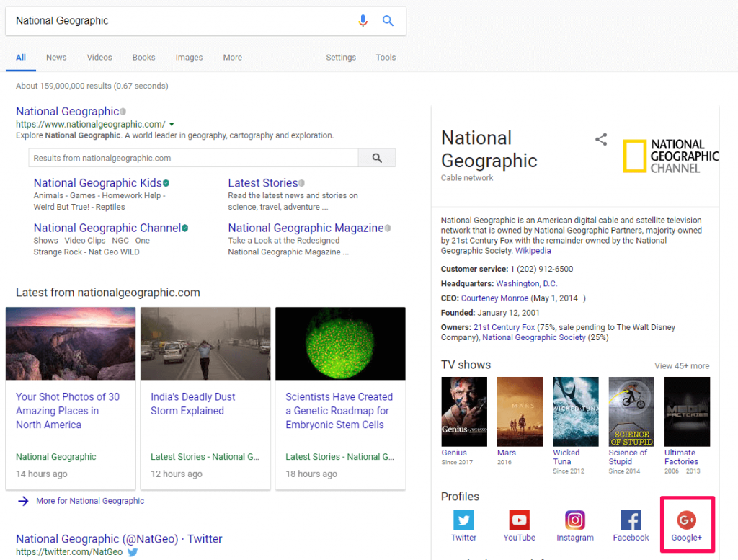Image resolution: width=738 pixels, height=560 pixels.
Task: Click More for National Geographic link
Action: [x=90, y=501]
